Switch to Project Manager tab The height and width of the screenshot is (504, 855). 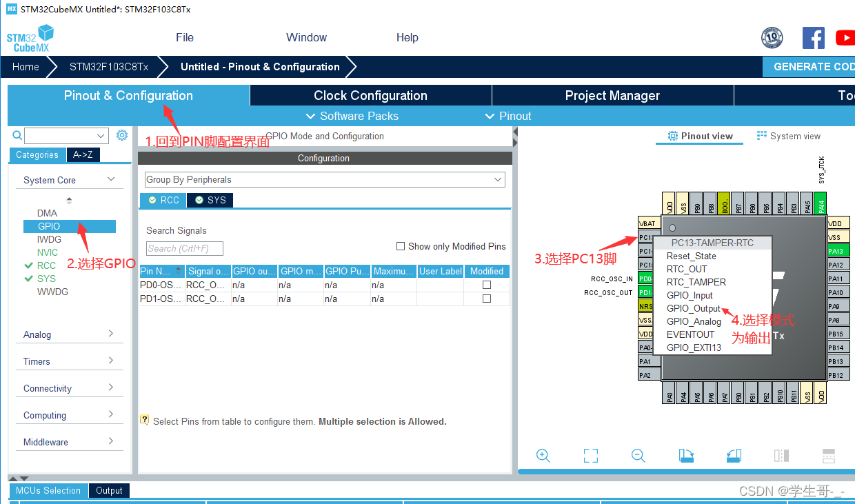pos(613,95)
